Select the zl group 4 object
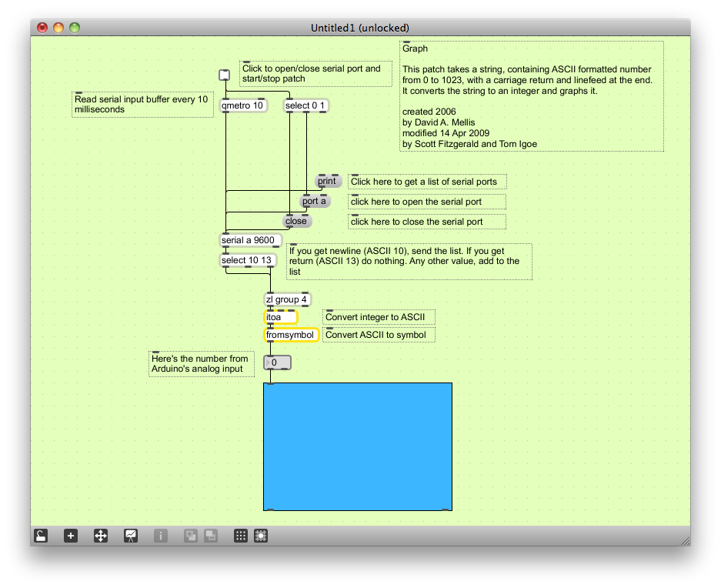721x588 pixels. (287, 299)
